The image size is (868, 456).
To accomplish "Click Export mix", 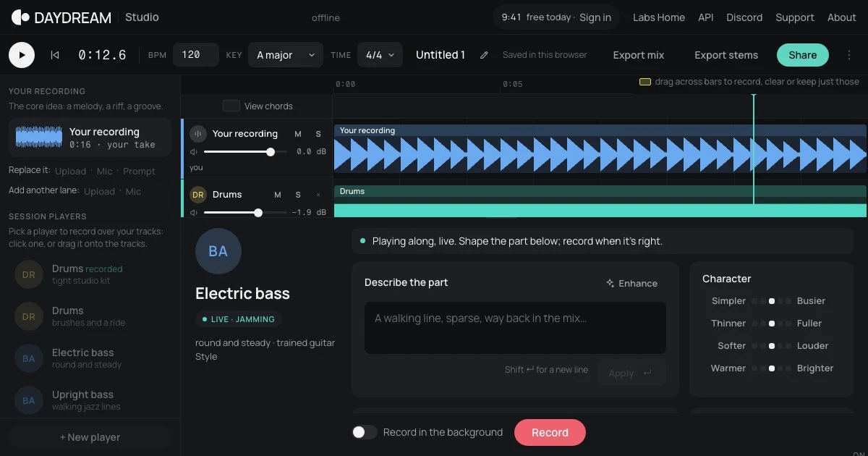I will click(639, 55).
